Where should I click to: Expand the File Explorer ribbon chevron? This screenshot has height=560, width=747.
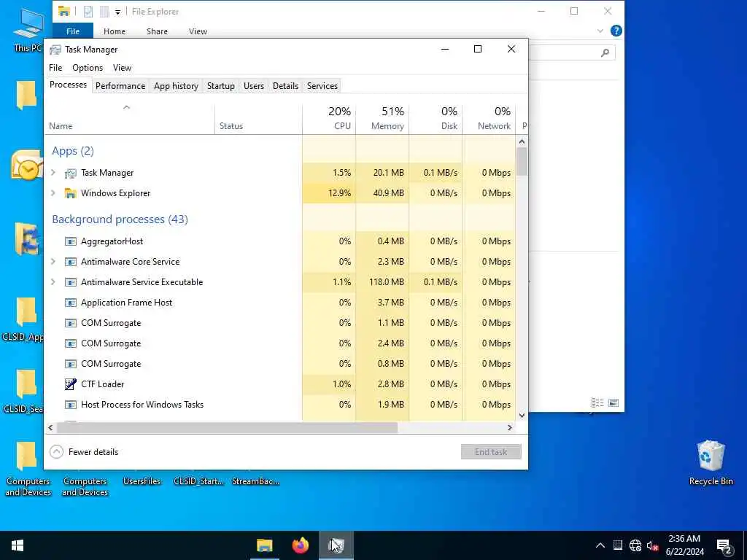(x=600, y=31)
